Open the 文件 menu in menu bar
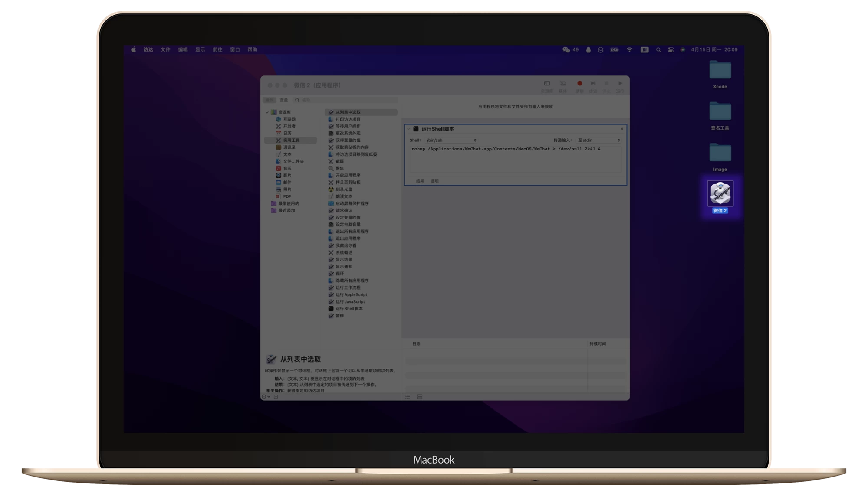 [165, 50]
